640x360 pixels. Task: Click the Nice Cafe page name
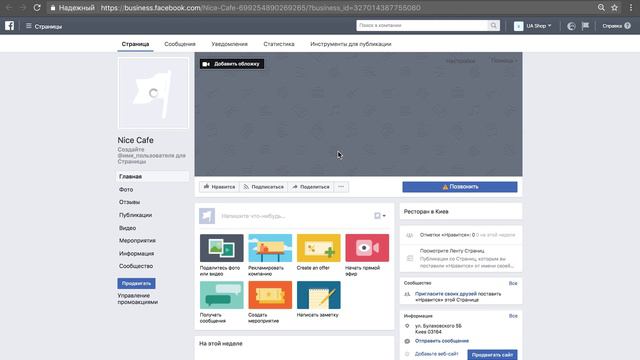point(136,140)
